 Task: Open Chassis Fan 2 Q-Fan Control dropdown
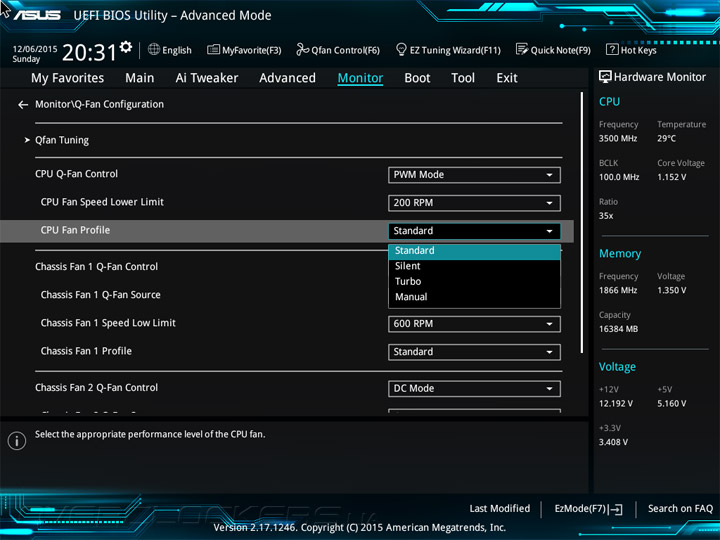474,388
